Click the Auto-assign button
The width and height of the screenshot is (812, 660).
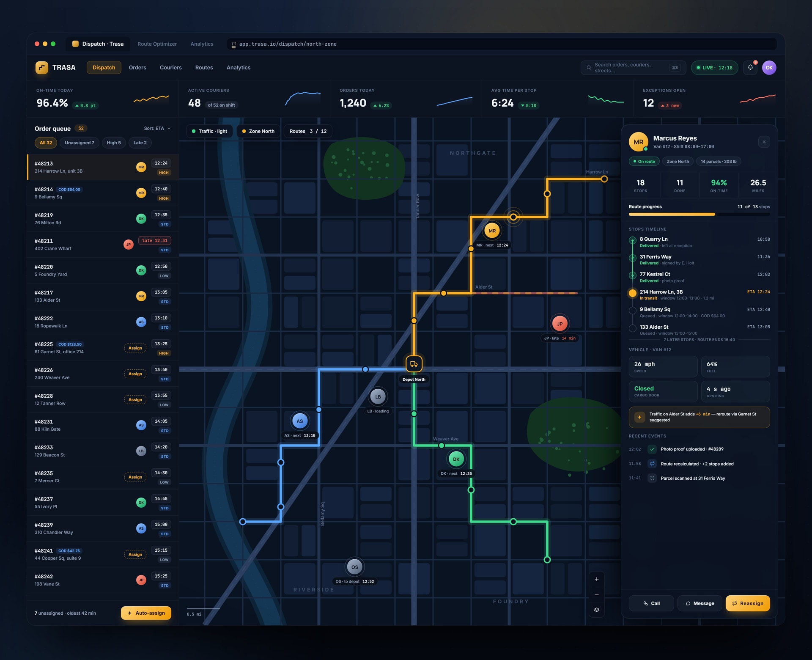click(x=146, y=613)
